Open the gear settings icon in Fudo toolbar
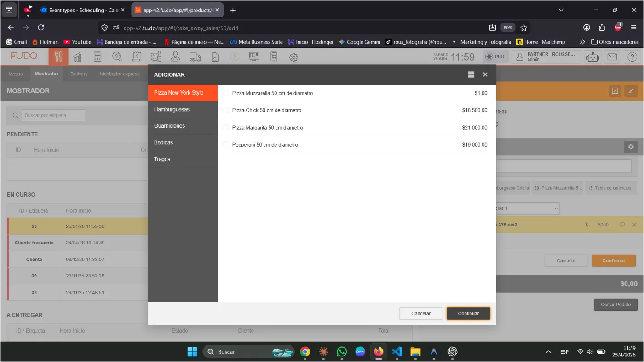The image size is (644, 362). [293, 57]
